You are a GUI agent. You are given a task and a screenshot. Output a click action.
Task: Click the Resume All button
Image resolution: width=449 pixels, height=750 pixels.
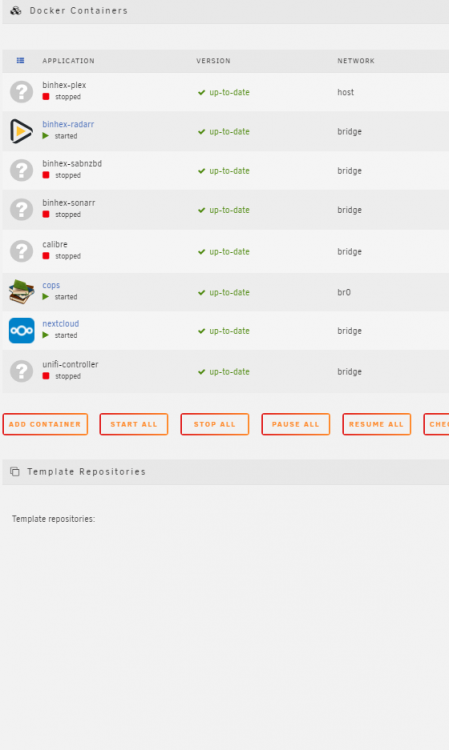pos(377,424)
